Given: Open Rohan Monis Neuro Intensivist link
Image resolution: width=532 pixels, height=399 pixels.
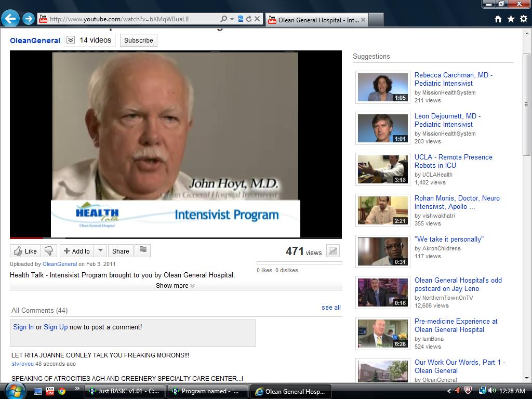Looking at the screenshot, I should click(457, 202).
